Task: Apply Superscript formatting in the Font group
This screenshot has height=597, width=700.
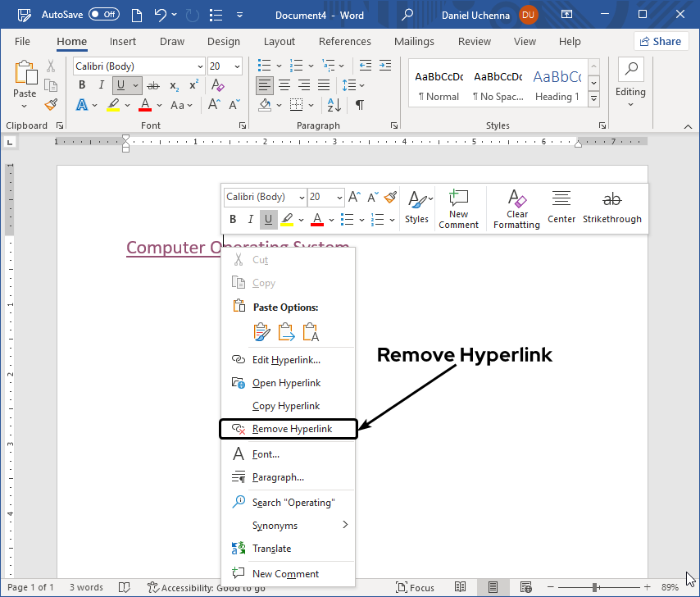Action: click(x=192, y=84)
